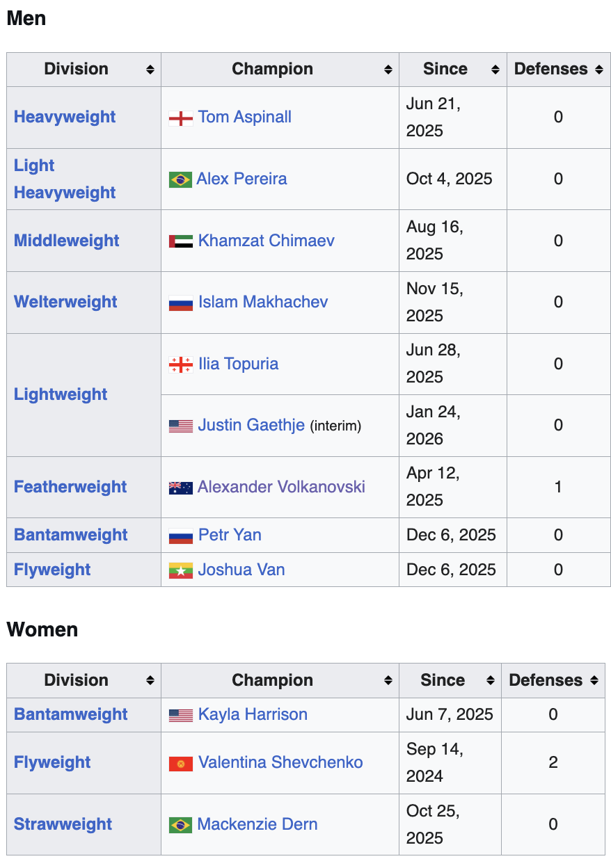The height and width of the screenshot is (868, 611).
Task: Click the US flag beside Kayla Harrison
Action: pos(181,715)
